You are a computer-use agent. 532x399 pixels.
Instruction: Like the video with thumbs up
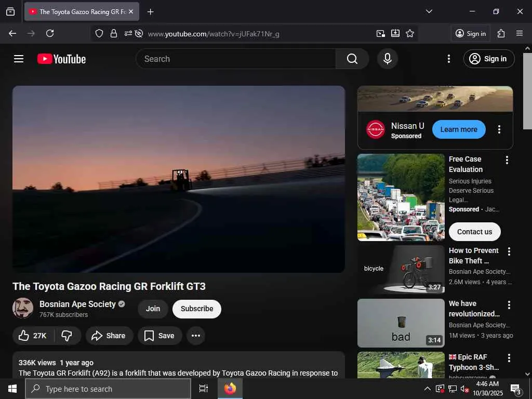pyautogui.click(x=33, y=336)
